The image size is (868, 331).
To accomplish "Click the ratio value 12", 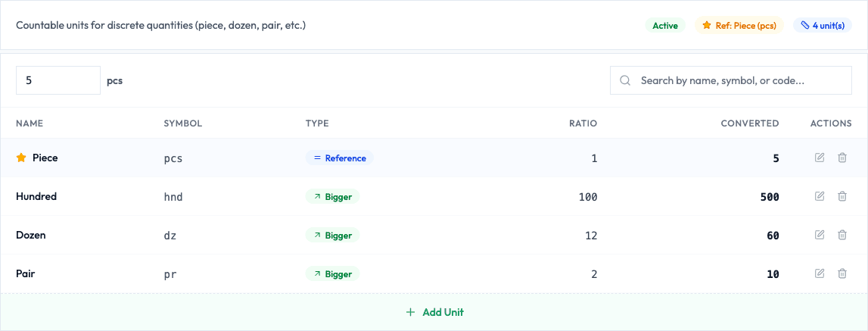I will pos(591,236).
